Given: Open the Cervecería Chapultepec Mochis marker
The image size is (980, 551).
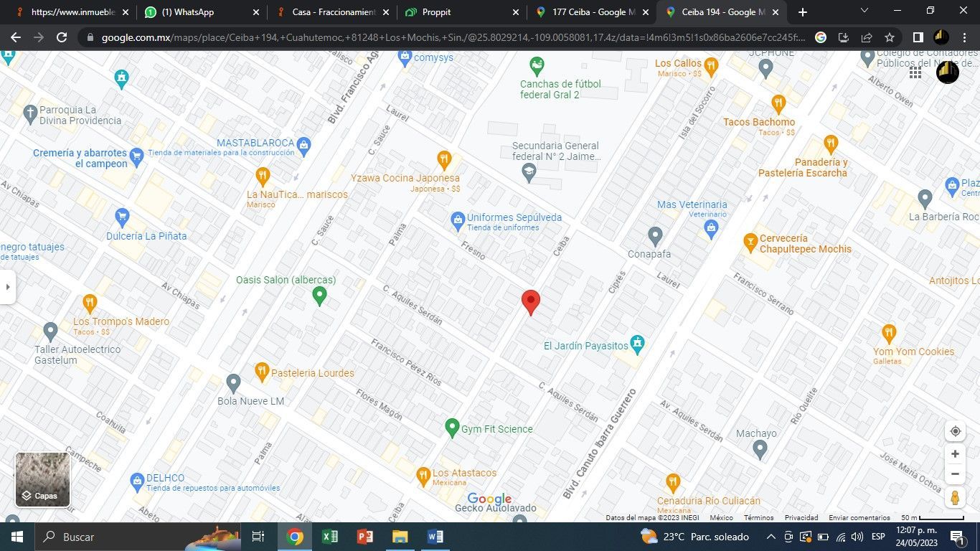Looking at the screenshot, I should click(750, 242).
